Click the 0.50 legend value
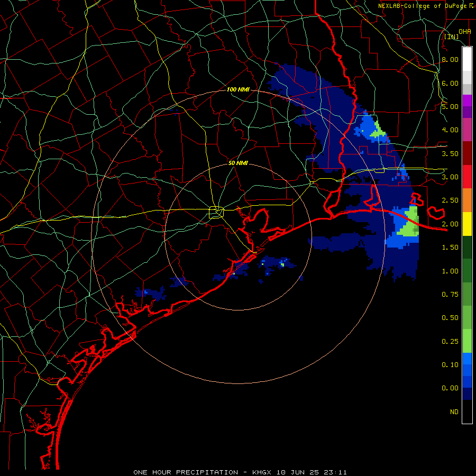This screenshot has height=476, width=476. pyautogui.click(x=450, y=318)
